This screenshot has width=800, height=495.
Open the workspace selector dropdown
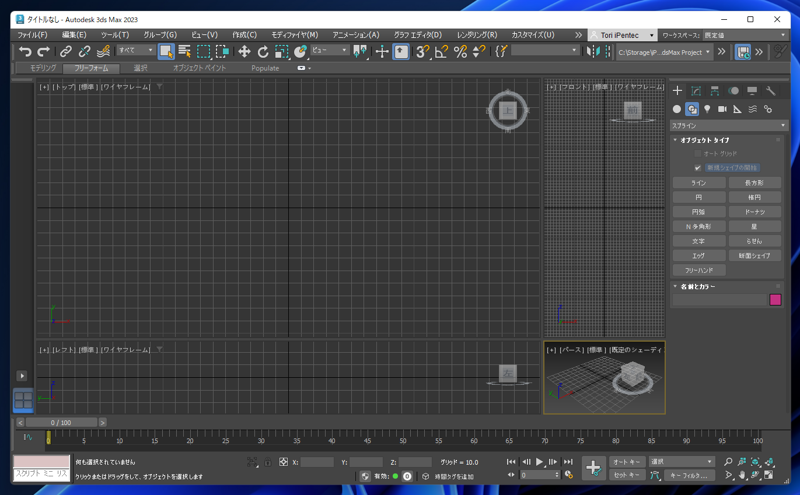(x=745, y=35)
